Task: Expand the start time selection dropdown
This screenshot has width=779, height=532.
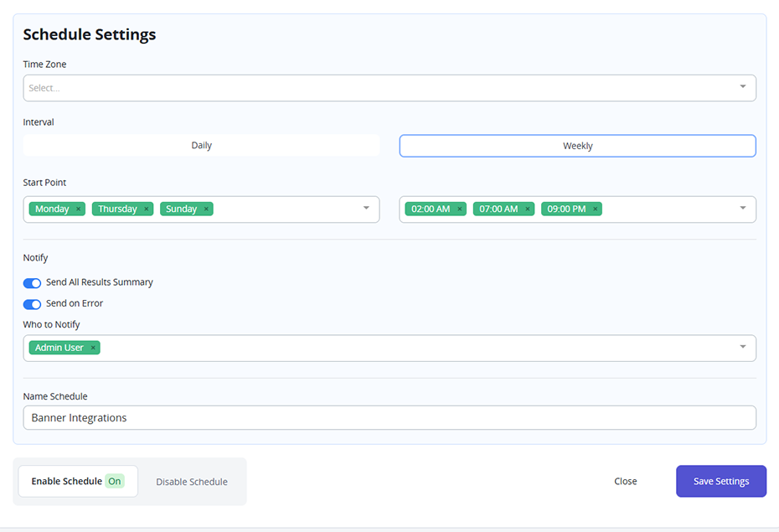Action: pyautogui.click(x=741, y=209)
